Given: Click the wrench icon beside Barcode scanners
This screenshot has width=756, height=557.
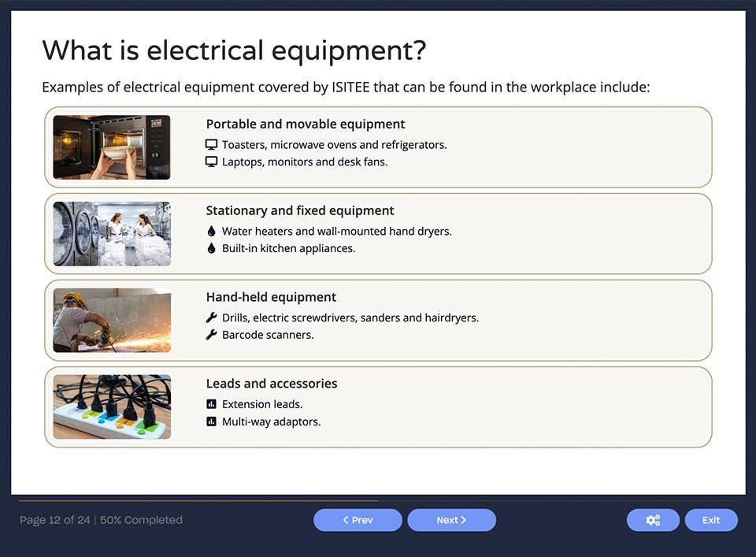Looking at the screenshot, I should pos(211,336).
